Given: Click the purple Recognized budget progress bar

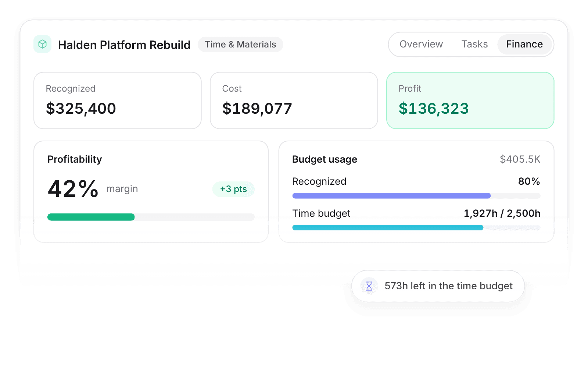Looking at the screenshot, I should (x=416, y=196).
